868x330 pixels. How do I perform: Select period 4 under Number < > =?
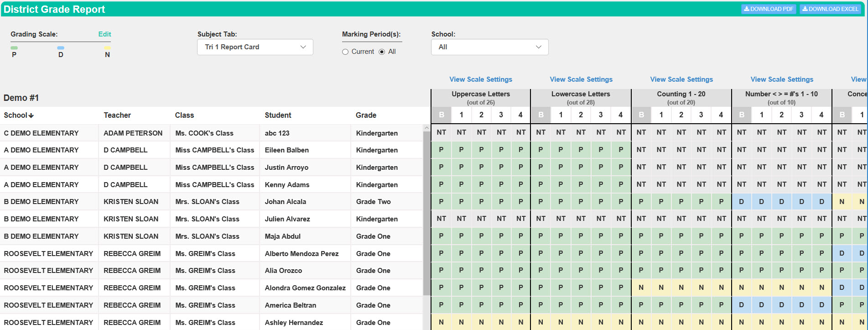(821, 115)
